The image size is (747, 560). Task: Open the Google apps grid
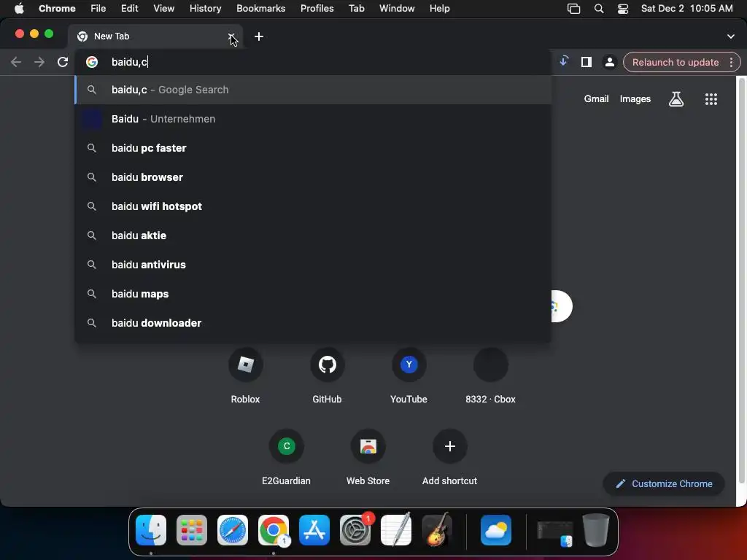tap(711, 99)
